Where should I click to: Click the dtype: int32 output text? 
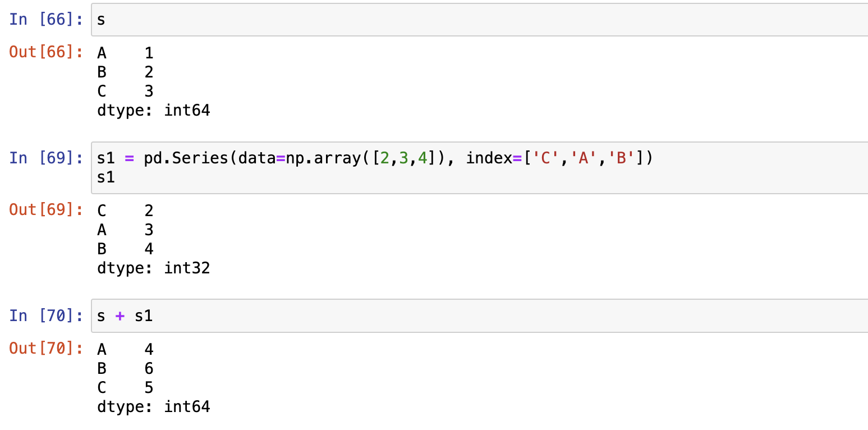[x=154, y=268]
